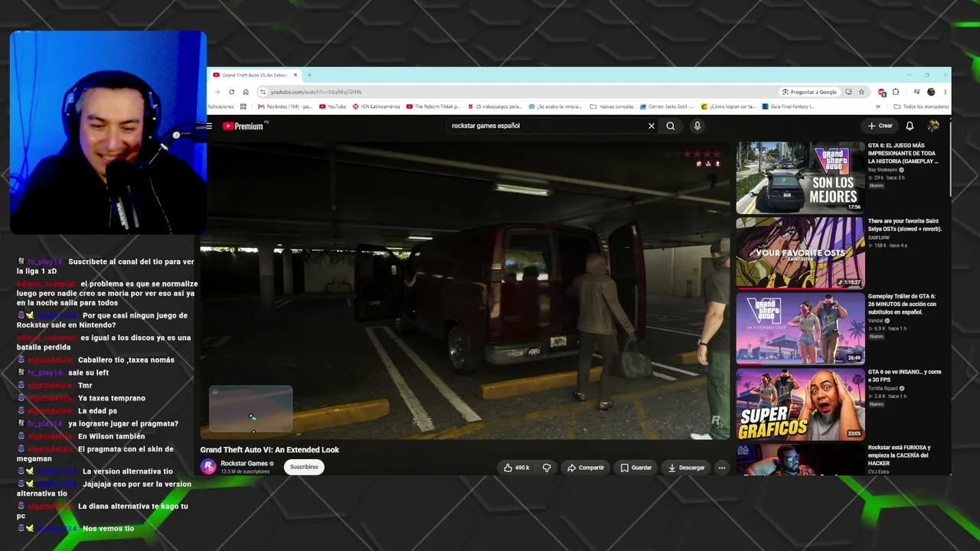Dislike the GTA VI video

(547, 468)
